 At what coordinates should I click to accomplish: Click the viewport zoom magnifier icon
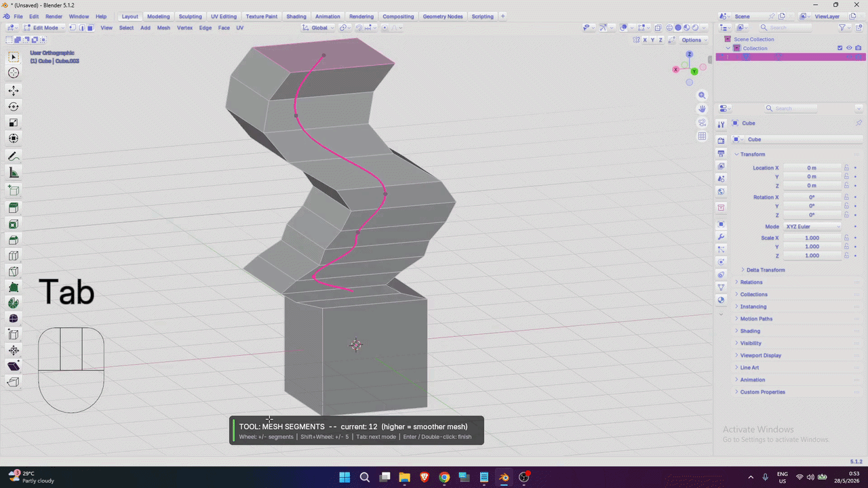coord(702,96)
